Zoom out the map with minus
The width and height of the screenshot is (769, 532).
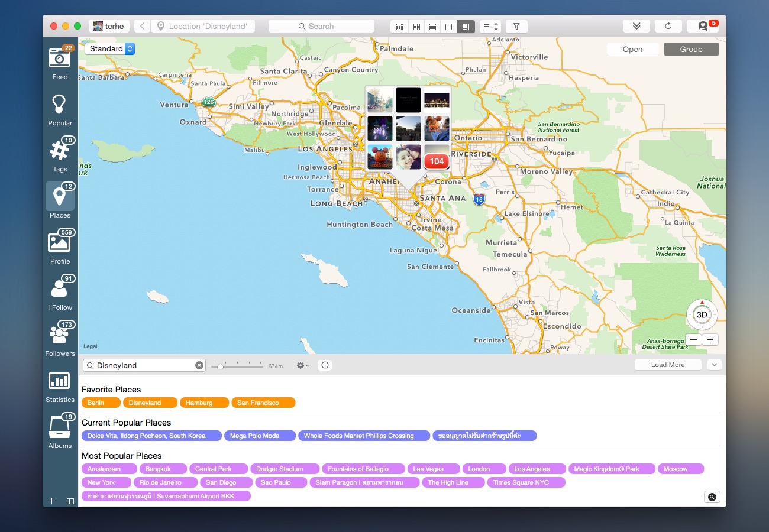tap(693, 340)
